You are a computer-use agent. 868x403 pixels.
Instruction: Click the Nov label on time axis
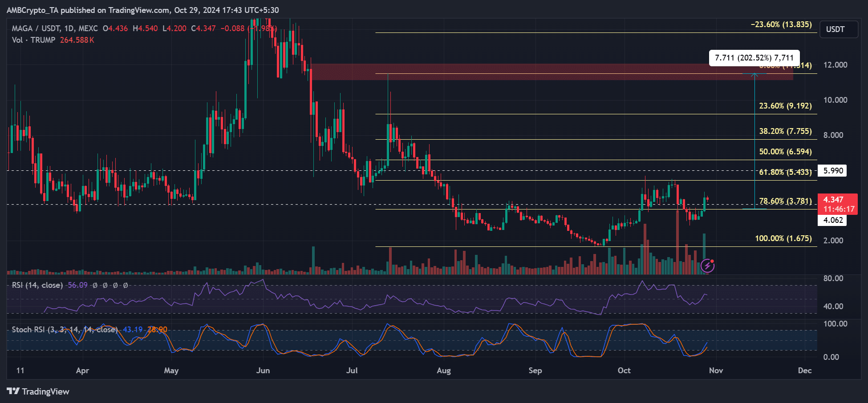716,371
